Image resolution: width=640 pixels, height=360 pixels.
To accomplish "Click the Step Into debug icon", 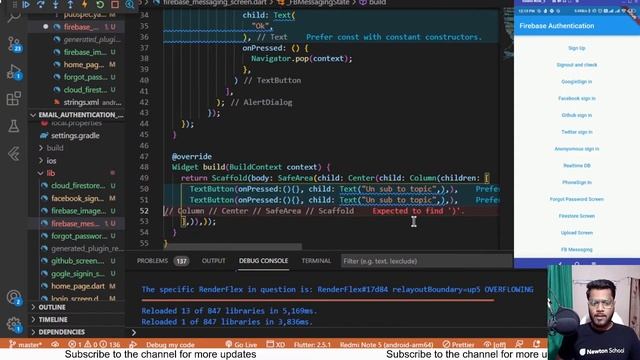I will click(56, 4).
